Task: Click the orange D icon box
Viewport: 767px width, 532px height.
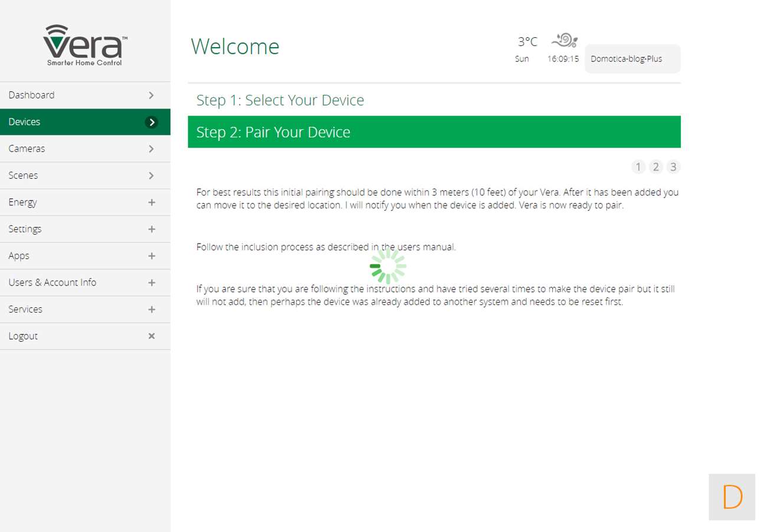Action: click(732, 497)
